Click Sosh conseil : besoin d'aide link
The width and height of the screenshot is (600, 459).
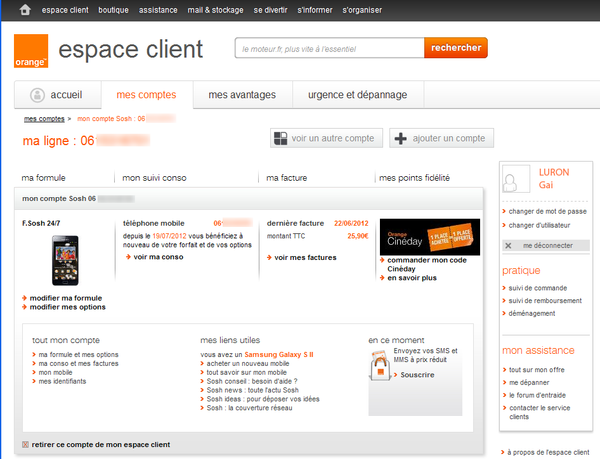pos(252,381)
